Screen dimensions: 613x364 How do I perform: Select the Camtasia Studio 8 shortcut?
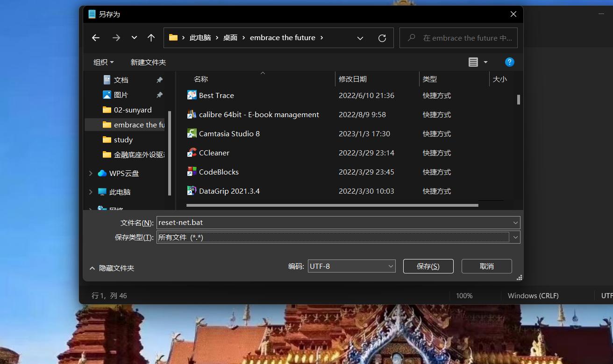[229, 133]
